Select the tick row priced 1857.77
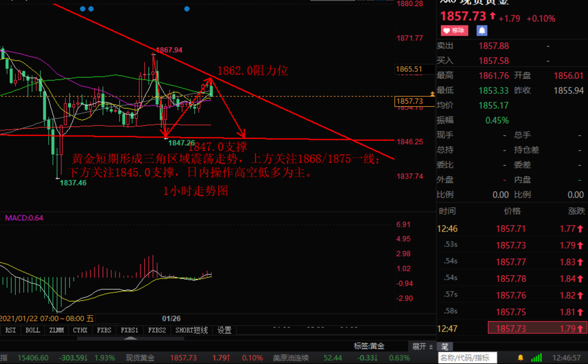 point(511,262)
